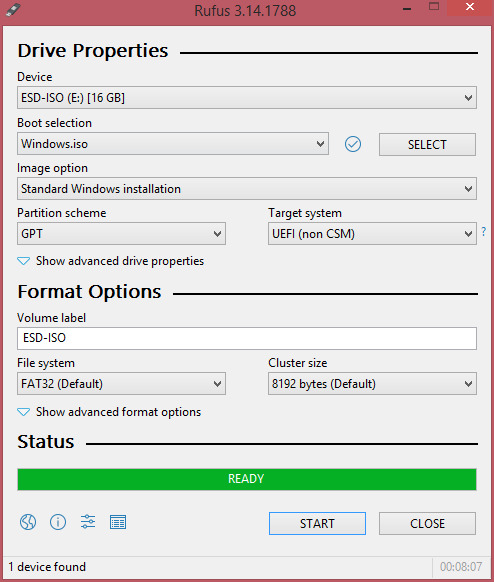Click the Volume label field ESD-ISO
Viewport: 494px width, 582px height.
point(247,338)
